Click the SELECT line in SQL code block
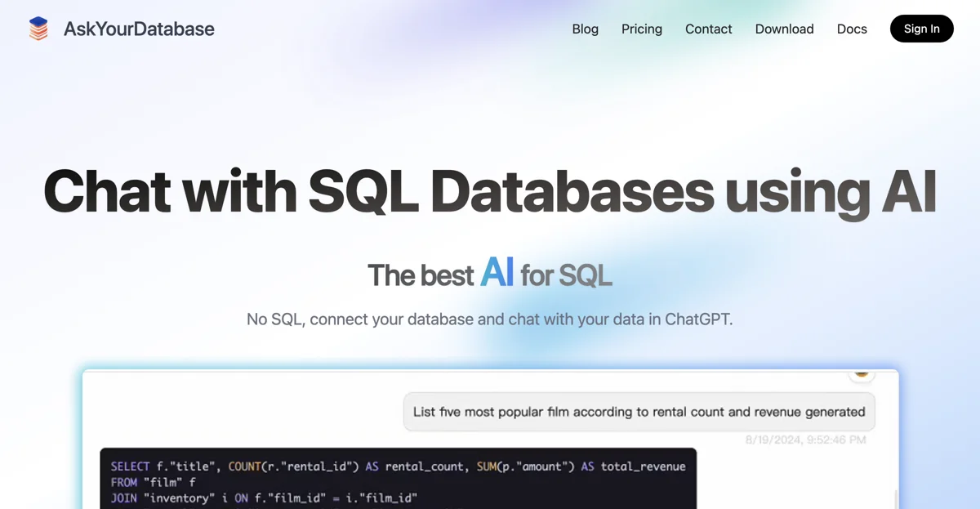This screenshot has height=509, width=980. [398, 466]
